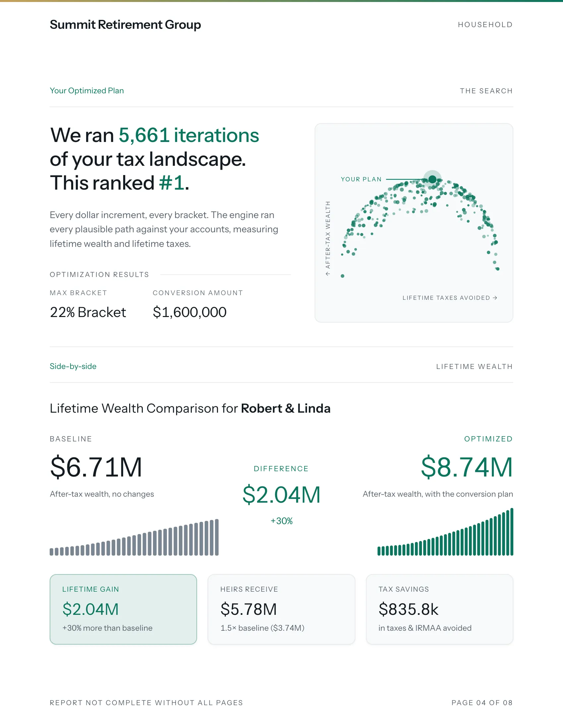
Task: Click the CONVERSION AMOUNT label
Action: click(198, 293)
